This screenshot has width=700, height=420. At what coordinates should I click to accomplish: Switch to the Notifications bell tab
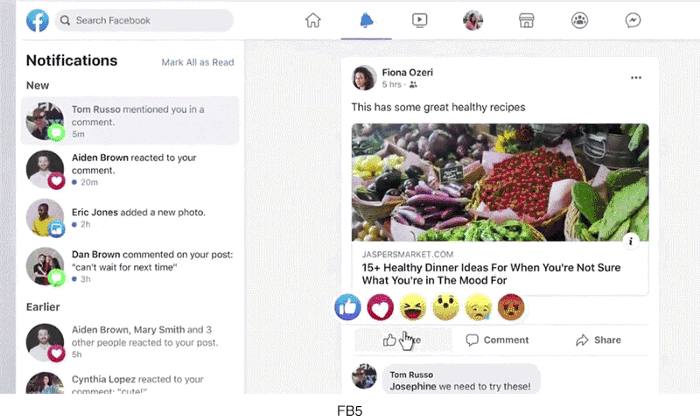[366, 21]
